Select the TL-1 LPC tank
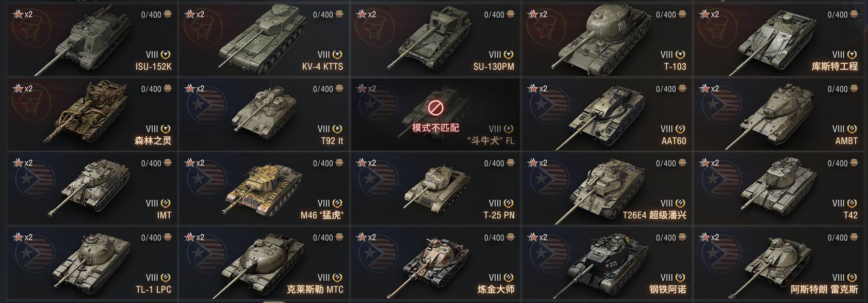Image resolution: width=868 pixels, height=303 pixels. [x=92, y=263]
